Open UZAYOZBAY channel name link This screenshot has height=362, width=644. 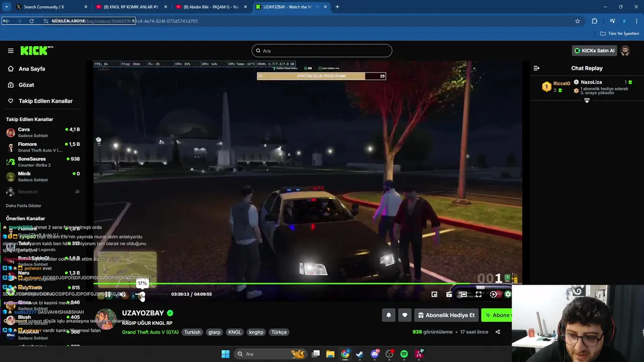(x=143, y=313)
